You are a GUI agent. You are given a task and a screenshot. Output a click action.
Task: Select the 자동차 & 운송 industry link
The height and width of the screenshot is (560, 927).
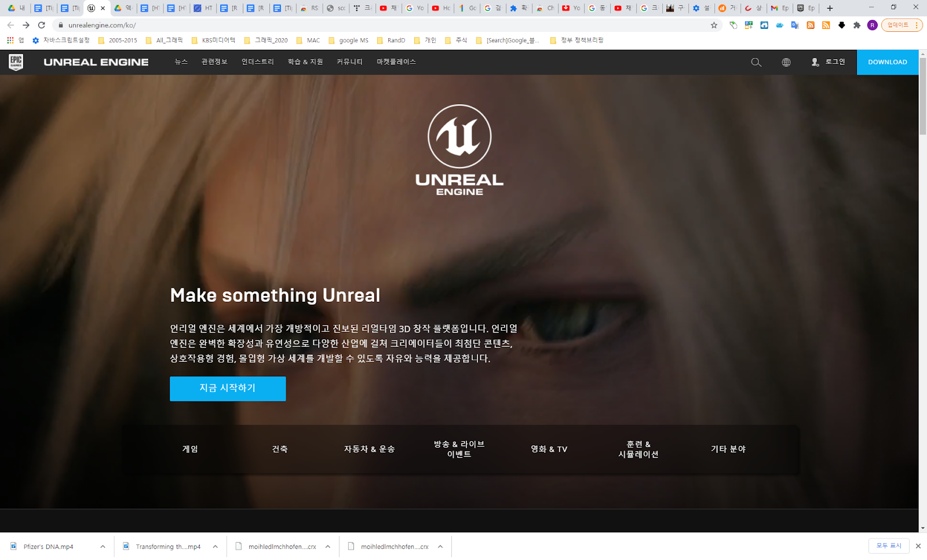click(370, 449)
